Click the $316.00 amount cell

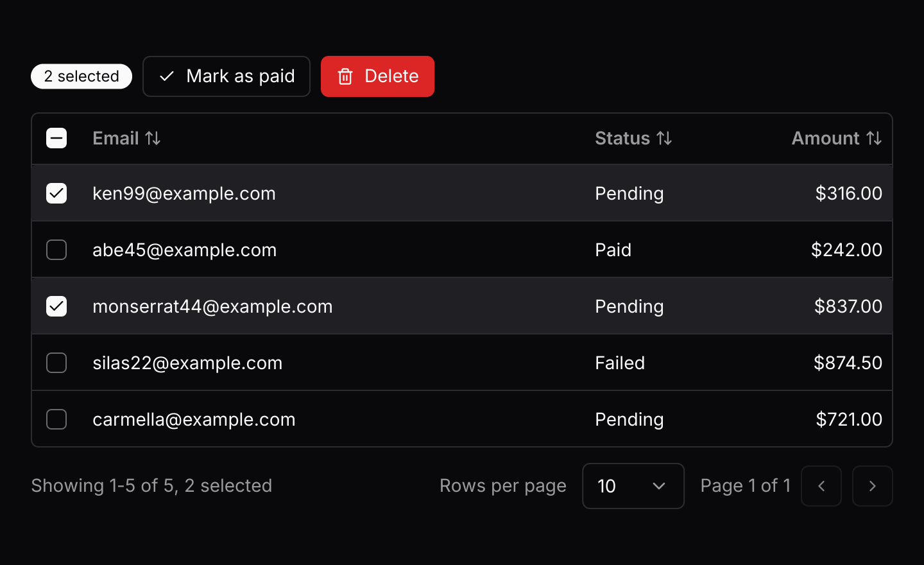click(849, 193)
